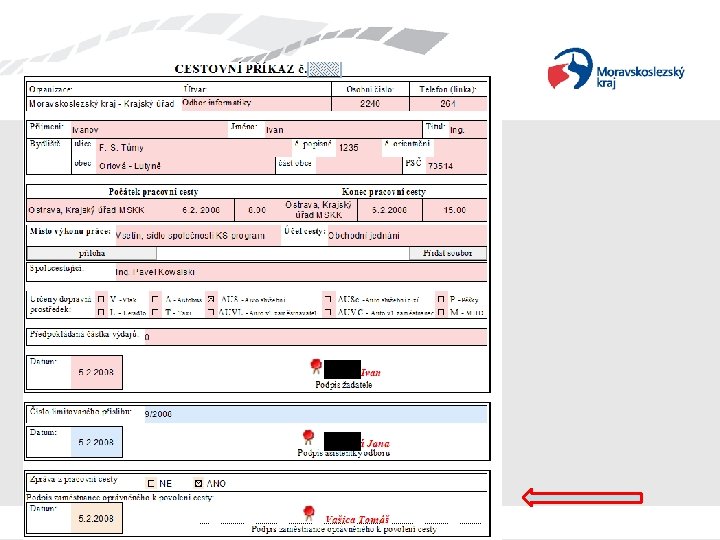Click the Spolucestující field Ing. Pavel Kowalski
Screen dimensions: 720x540
coord(301,272)
